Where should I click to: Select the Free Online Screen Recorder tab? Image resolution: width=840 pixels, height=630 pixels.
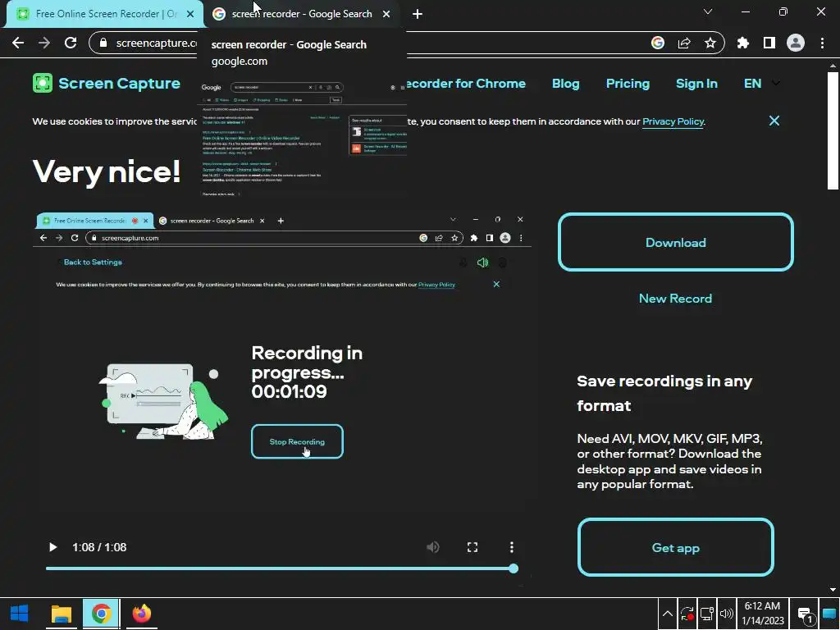[105, 14]
